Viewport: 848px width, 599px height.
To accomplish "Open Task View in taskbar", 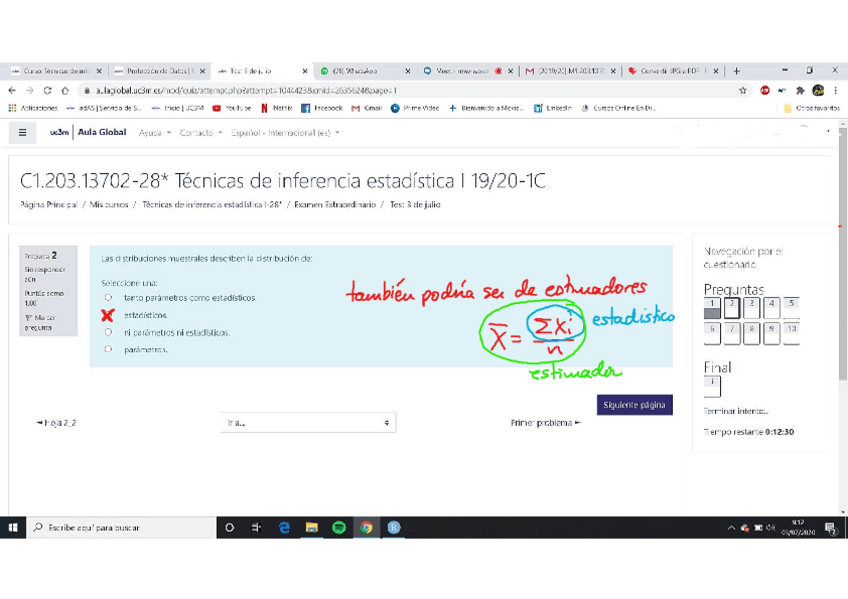I will click(256, 528).
